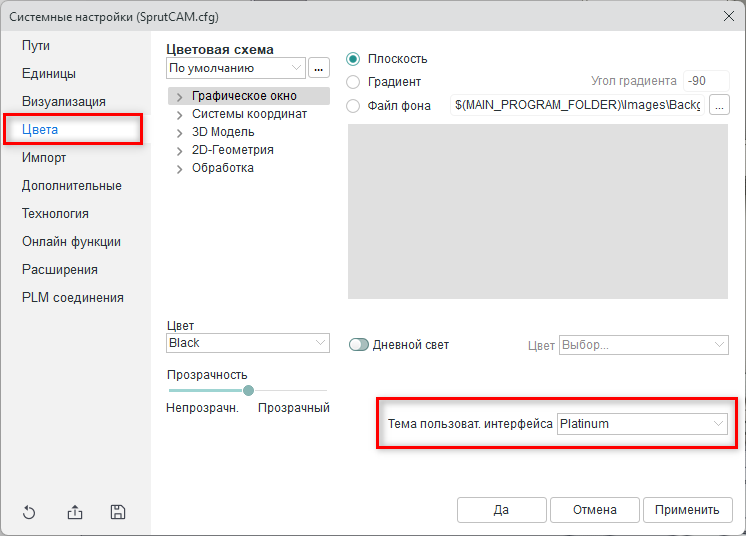Image resolution: width=746 pixels, height=536 pixels.
Task: Select the Файл фона radio button
Action: [x=353, y=105]
